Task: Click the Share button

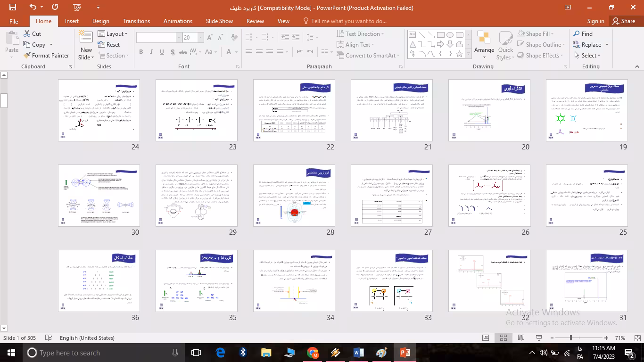Action: pyautogui.click(x=623, y=21)
